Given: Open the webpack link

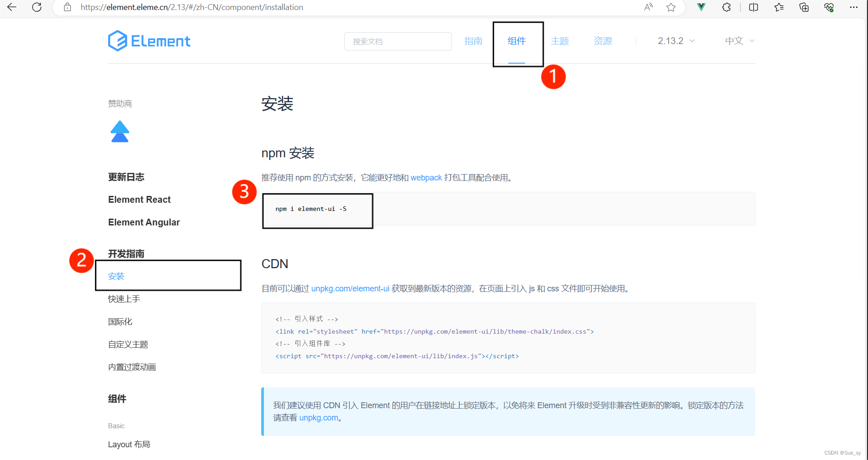Looking at the screenshot, I should tap(426, 178).
